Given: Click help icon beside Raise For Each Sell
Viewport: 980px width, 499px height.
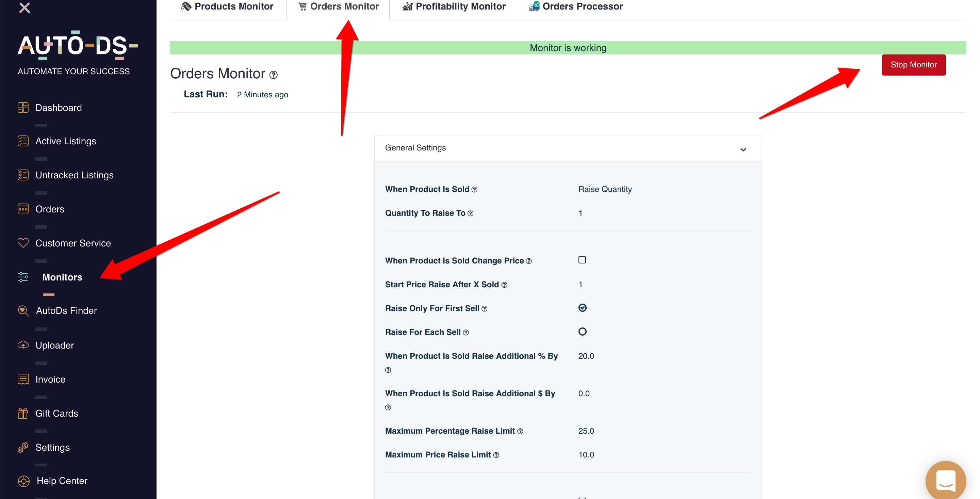Looking at the screenshot, I should 465,333.
